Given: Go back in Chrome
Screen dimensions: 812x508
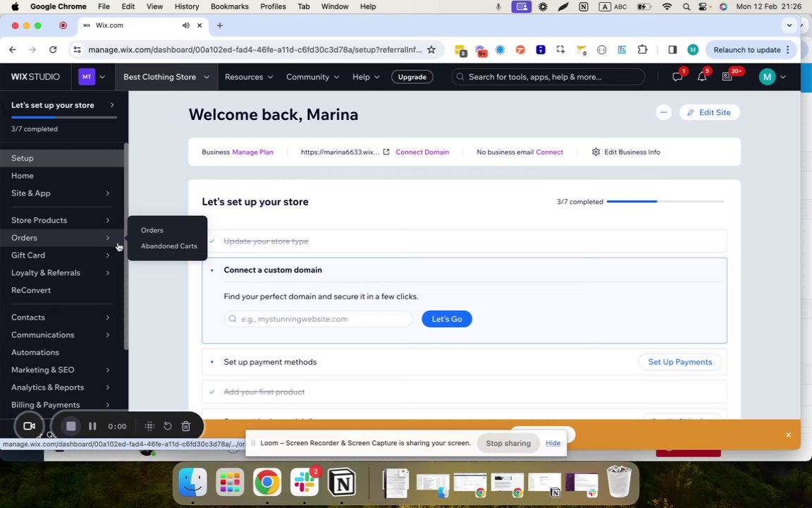Looking at the screenshot, I should point(13,50).
